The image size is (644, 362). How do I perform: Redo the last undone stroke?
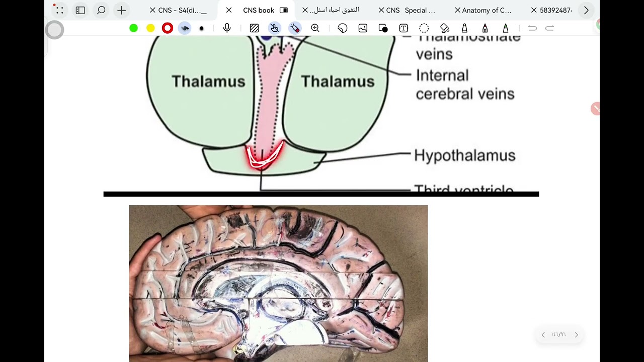pos(550,28)
